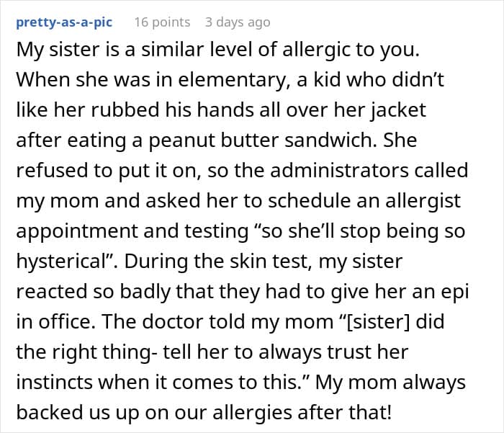Click the closing words "after that!"
The width and height of the screenshot is (504, 433).
[x=345, y=412]
